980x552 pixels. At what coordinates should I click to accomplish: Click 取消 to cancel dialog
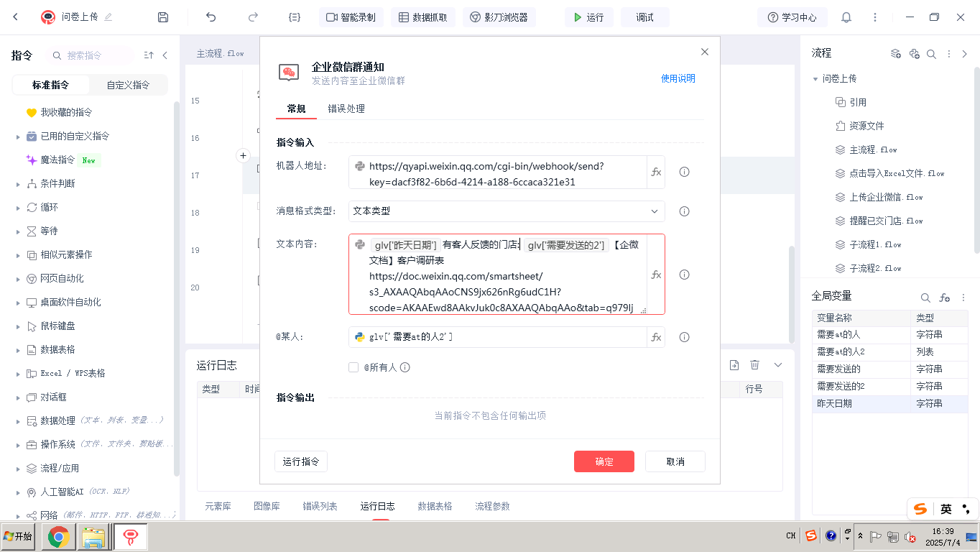[675, 461]
